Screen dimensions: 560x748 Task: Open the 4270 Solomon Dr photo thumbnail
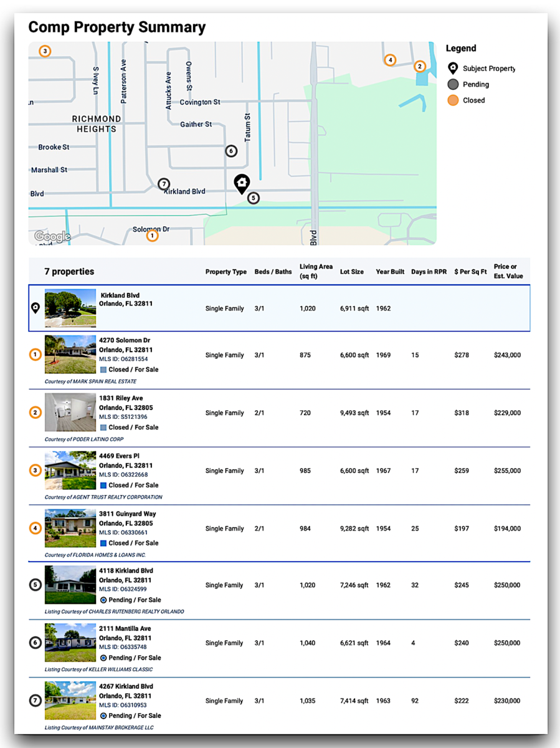tap(70, 355)
